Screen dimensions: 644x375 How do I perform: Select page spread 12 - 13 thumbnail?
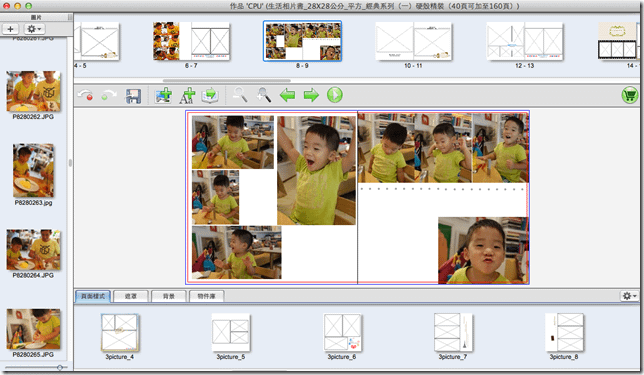pos(524,41)
